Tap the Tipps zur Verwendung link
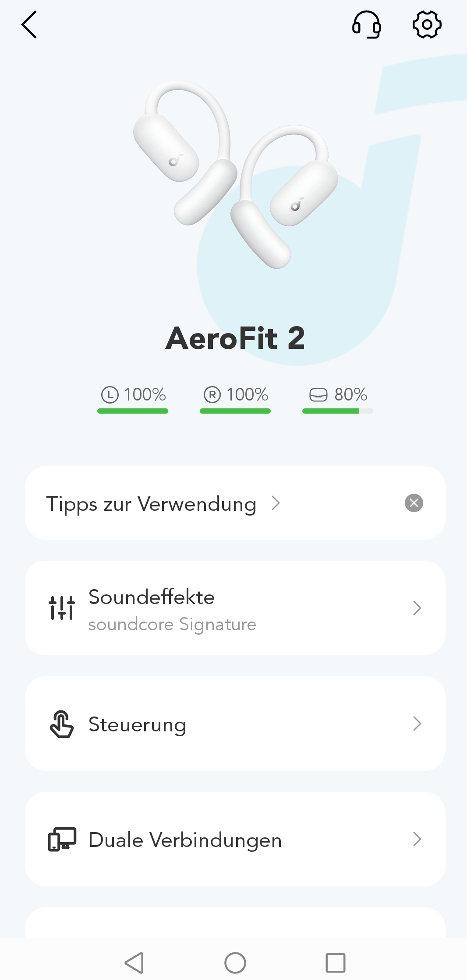 [x=151, y=504]
